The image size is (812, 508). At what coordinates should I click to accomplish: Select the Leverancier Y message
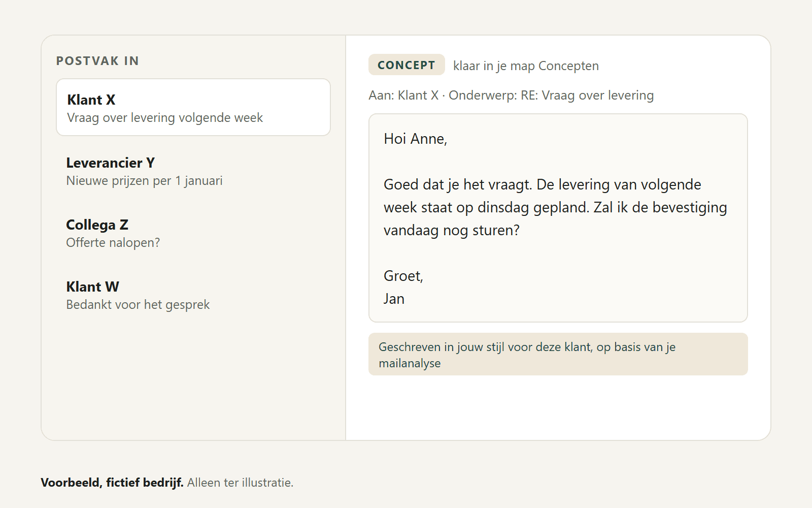click(193, 171)
